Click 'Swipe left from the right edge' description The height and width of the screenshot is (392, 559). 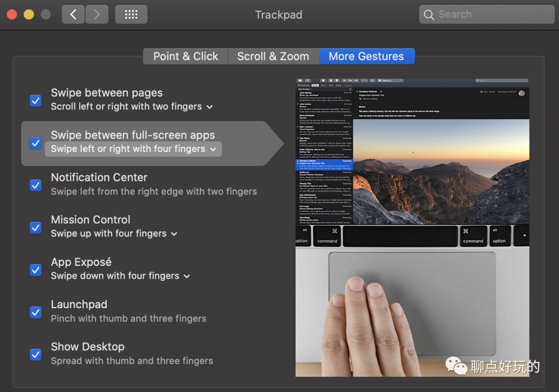pyautogui.click(x=154, y=191)
